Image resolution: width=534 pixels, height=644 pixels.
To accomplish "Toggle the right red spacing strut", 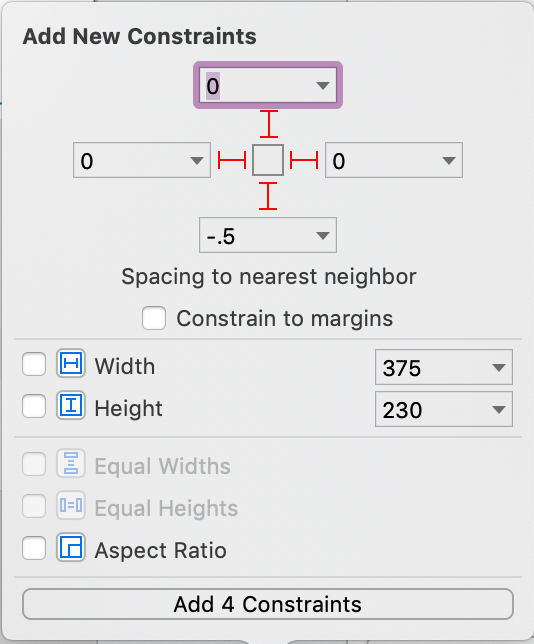I will [x=304, y=160].
